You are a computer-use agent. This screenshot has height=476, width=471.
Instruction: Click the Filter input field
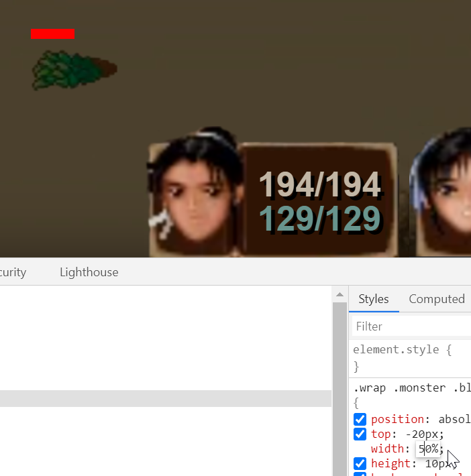tap(411, 326)
